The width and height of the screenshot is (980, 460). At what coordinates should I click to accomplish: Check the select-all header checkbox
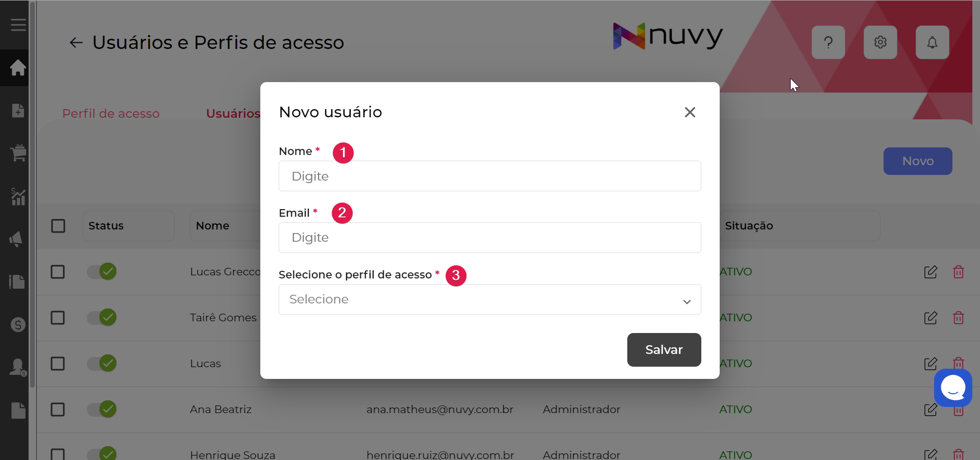point(58,226)
